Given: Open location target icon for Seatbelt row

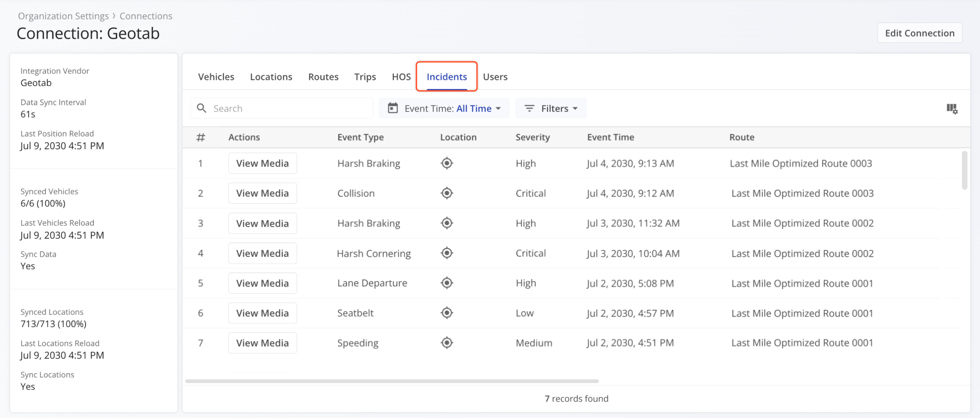Looking at the screenshot, I should tap(446, 313).
